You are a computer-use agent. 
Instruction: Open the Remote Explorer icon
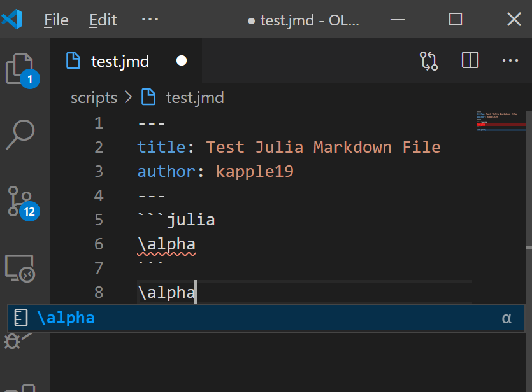pos(20,269)
